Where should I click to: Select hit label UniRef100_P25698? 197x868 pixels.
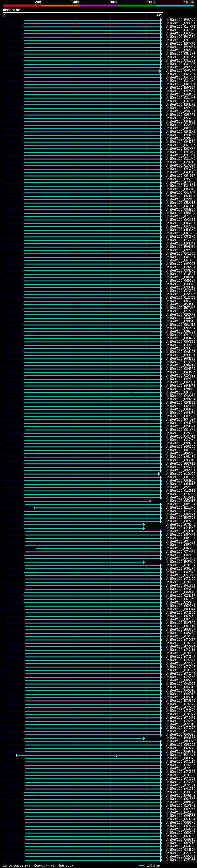180,433
